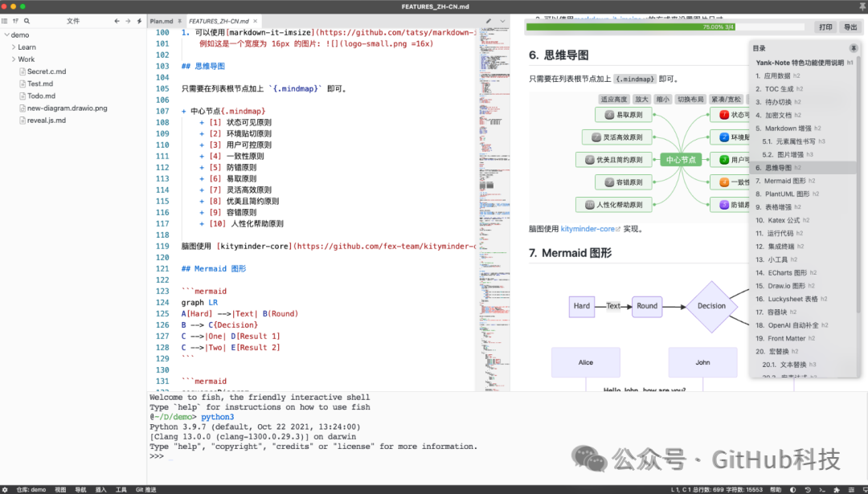This screenshot has height=494, width=868.
Task: Click the sort icon above the file tree
Action: point(15,21)
